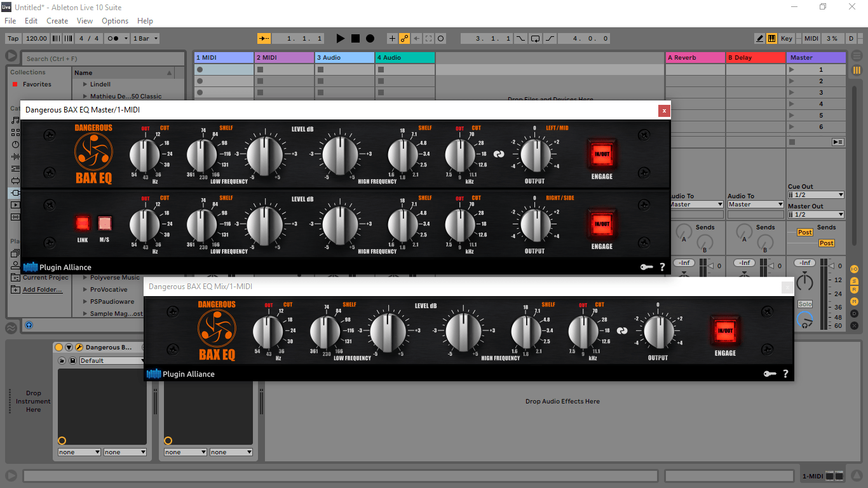868x488 pixels.
Task: Click the Save Preset disk icon on the device
Action: pos(72,361)
